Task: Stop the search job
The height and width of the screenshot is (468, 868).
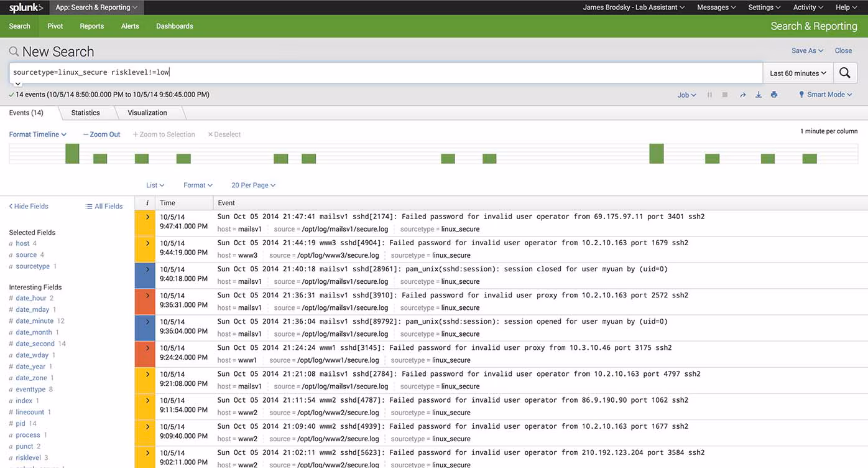Action: tap(725, 95)
